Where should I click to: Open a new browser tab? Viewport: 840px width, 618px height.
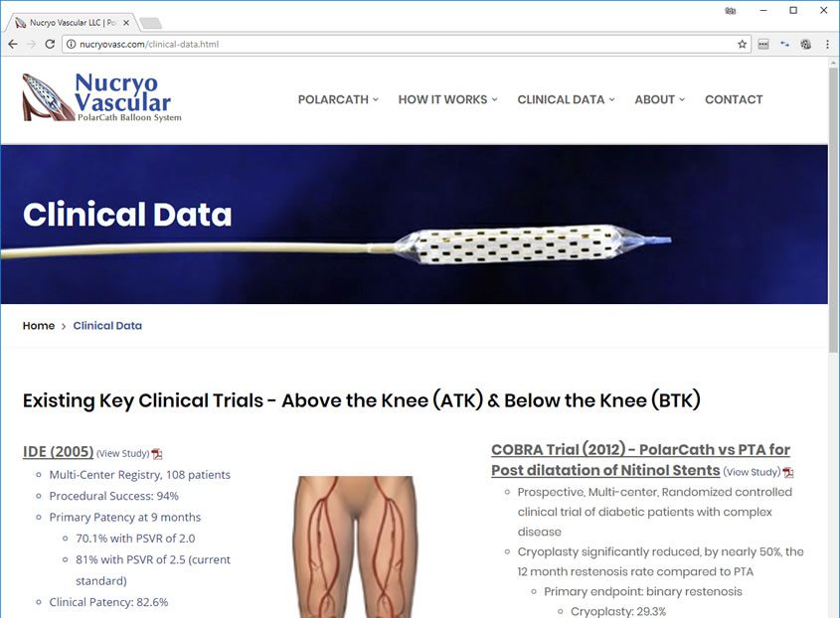click(x=150, y=23)
